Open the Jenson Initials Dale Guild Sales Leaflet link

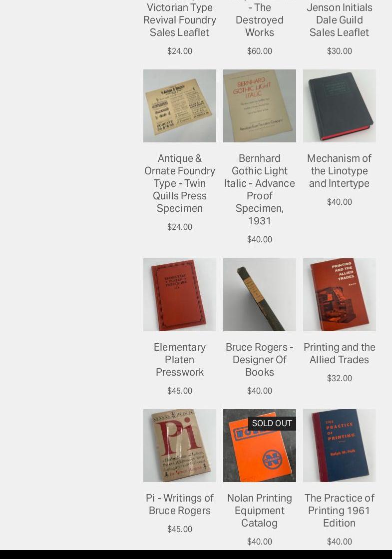339,19
